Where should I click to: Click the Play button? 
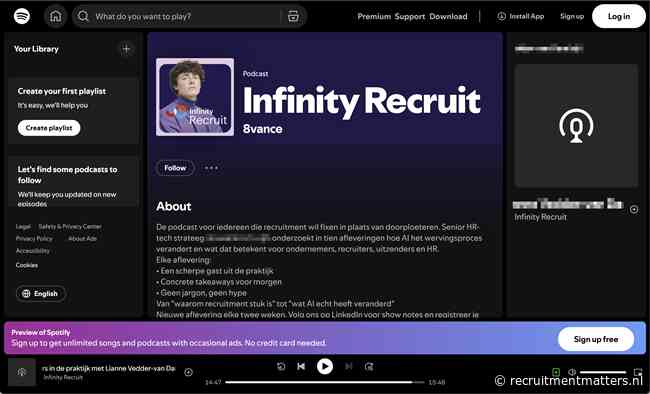[x=325, y=366]
